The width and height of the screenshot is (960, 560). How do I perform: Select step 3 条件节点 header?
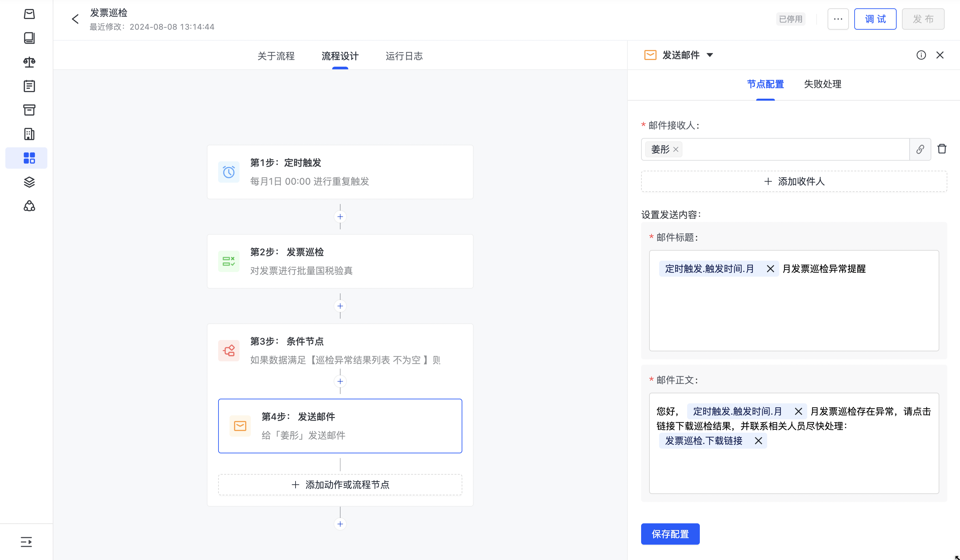[x=340, y=350]
